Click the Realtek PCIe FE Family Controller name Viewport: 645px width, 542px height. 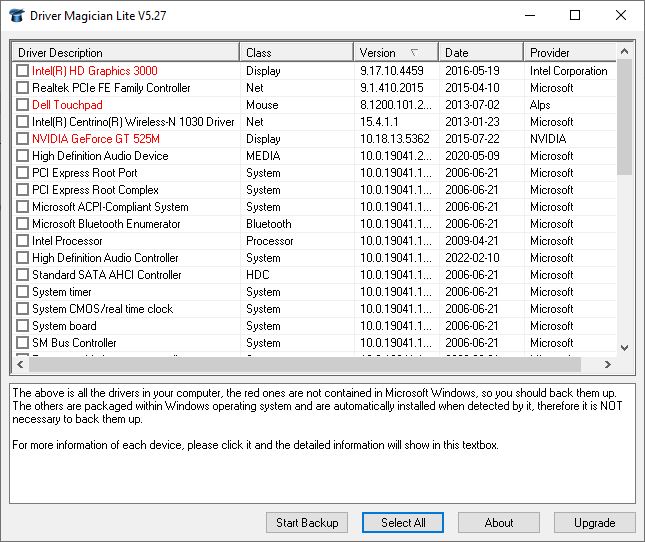pyautogui.click(x=111, y=88)
